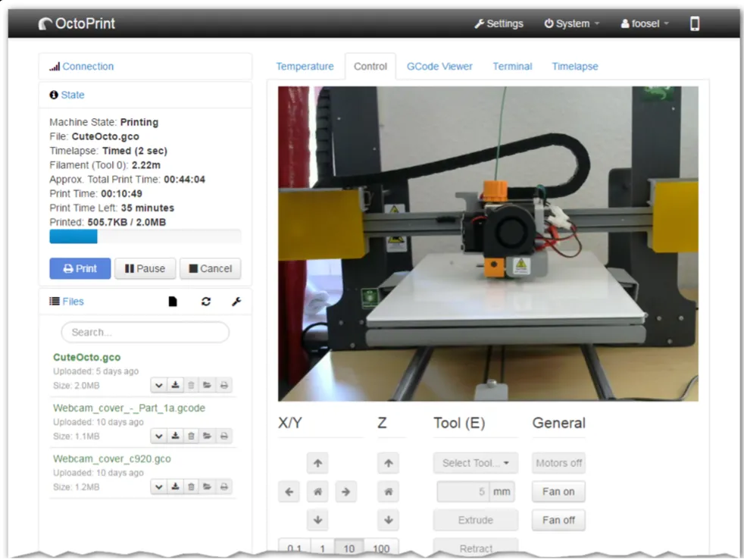Open file settings via the wrench icon
Viewport: 747px width, 560px height.
(236, 302)
